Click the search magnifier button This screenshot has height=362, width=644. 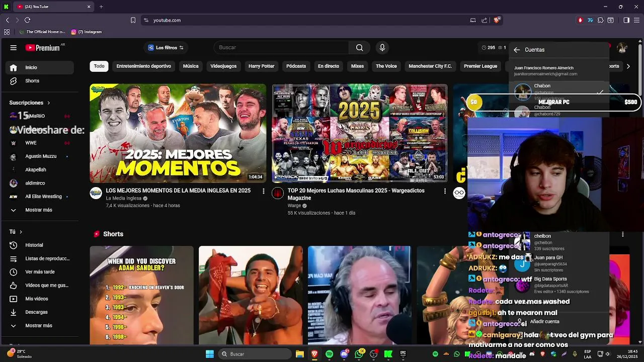[x=359, y=47]
